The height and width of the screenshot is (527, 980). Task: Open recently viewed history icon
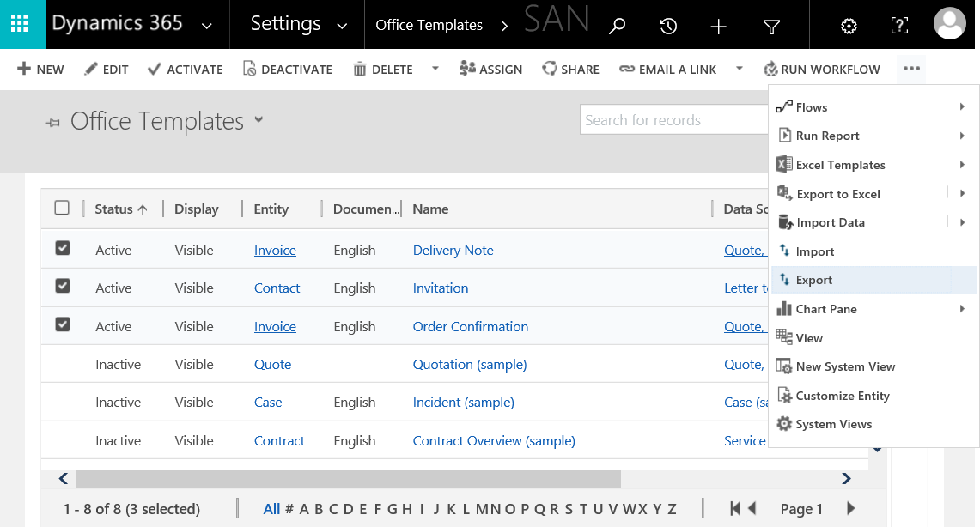[668, 27]
